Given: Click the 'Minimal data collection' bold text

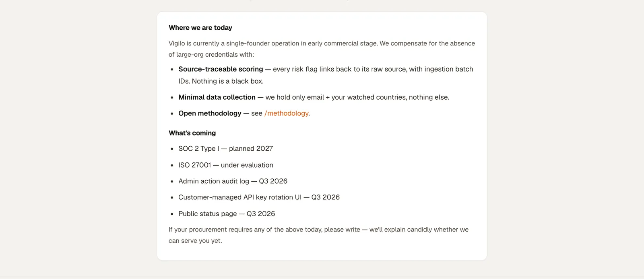Looking at the screenshot, I should click(x=217, y=97).
